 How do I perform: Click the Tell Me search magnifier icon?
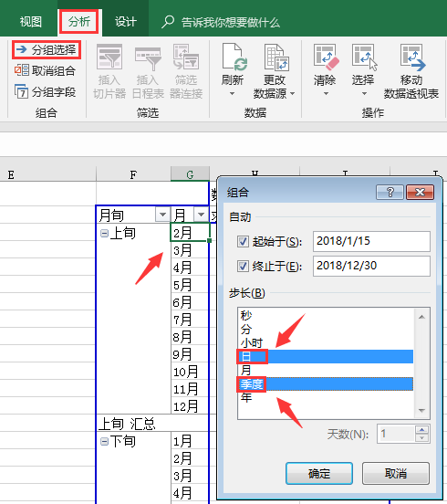(x=168, y=22)
